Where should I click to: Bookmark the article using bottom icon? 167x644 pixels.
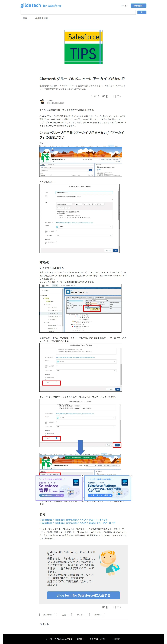pyautogui.click(x=114, y=607)
